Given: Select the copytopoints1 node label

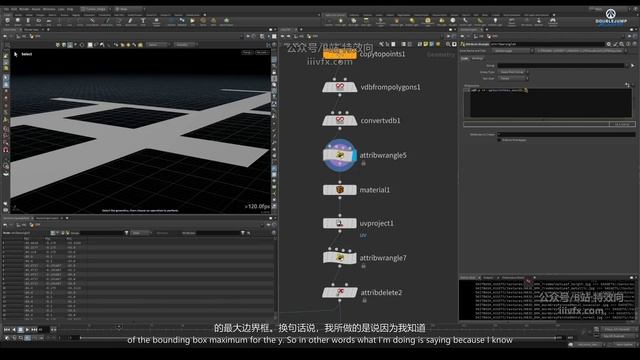Looking at the screenshot, I should point(382,54).
